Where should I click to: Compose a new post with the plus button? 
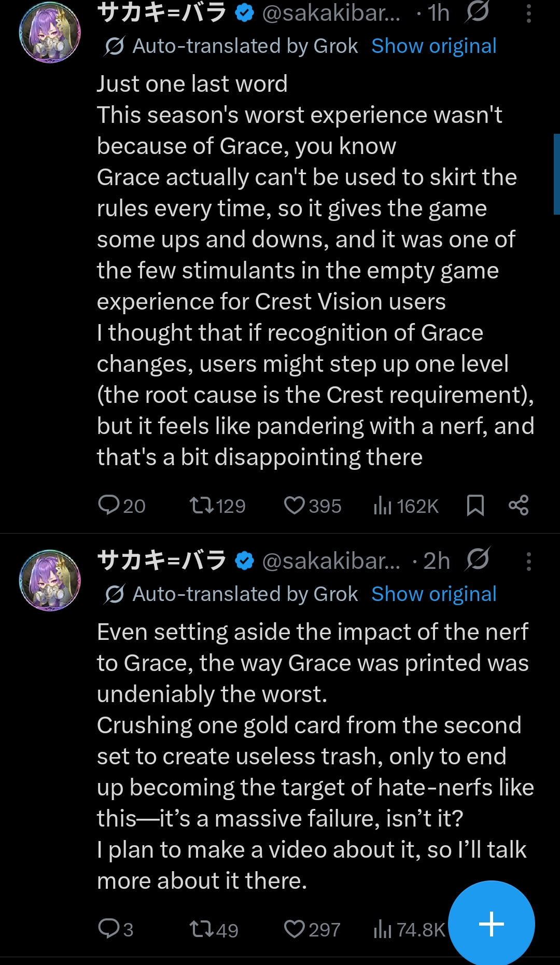pos(492,924)
